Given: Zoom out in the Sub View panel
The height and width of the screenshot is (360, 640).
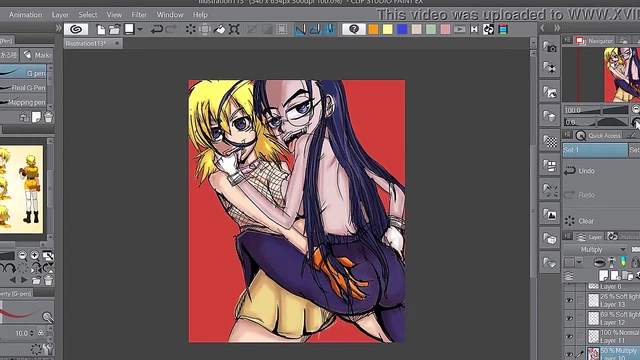Looking at the screenshot, I should click(22, 256).
